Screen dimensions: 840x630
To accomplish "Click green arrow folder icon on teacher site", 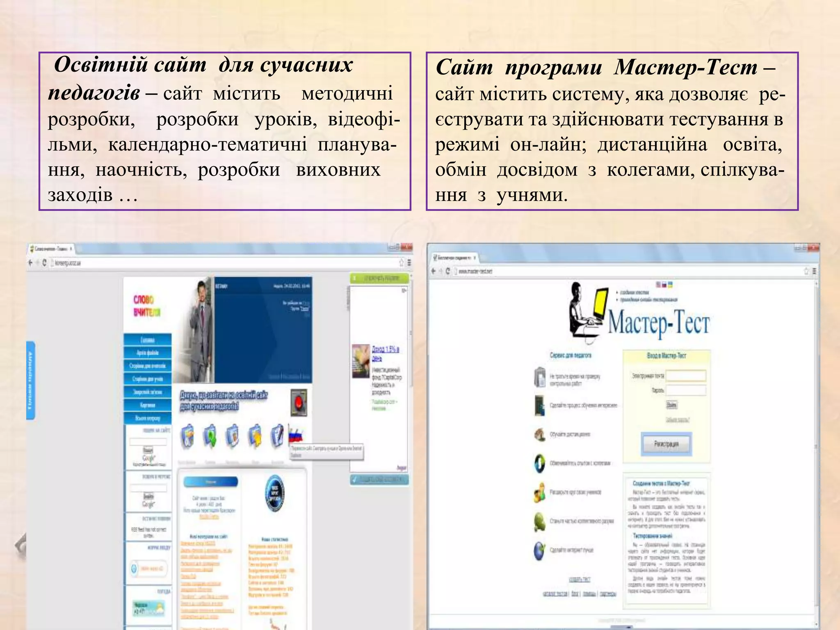I will pyautogui.click(x=210, y=436).
